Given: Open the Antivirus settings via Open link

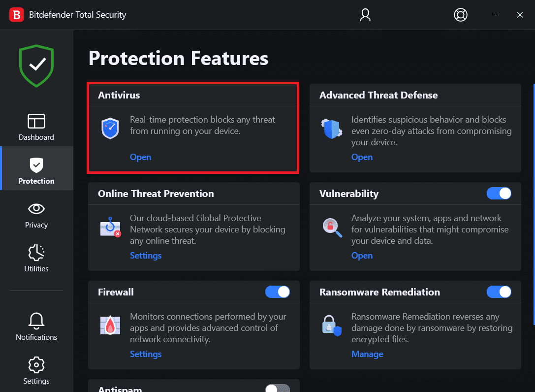Looking at the screenshot, I should [x=140, y=157].
